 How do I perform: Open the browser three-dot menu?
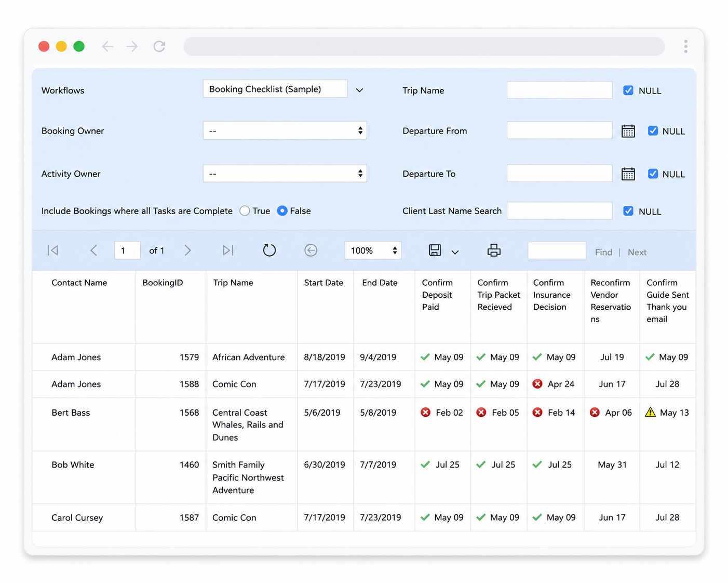685,46
